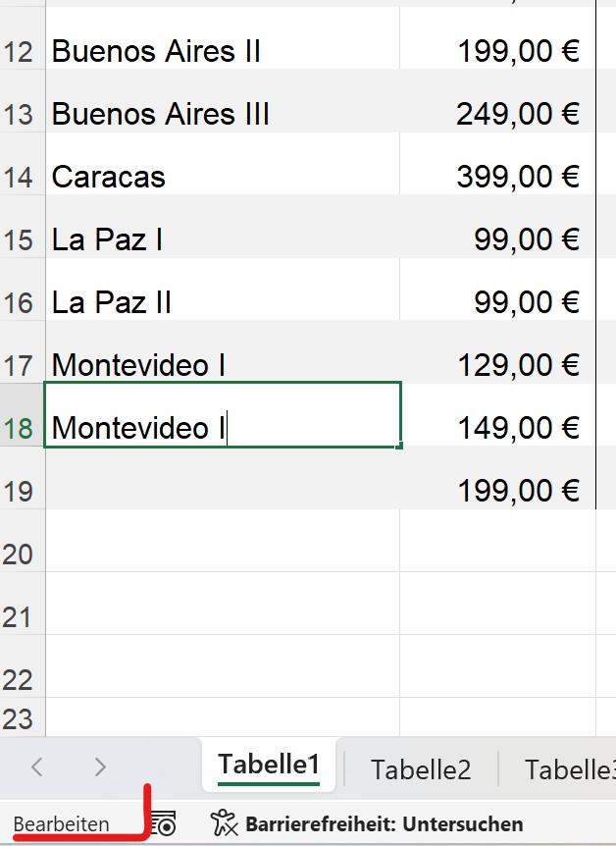Select row 14 header
The width and height of the screenshot is (616, 846).
pos(20,178)
